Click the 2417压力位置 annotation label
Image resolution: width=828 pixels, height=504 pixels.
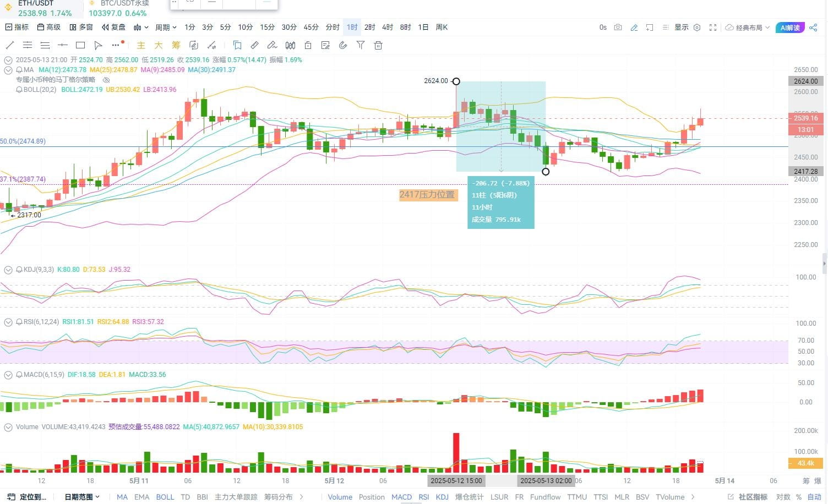tap(428, 195)
